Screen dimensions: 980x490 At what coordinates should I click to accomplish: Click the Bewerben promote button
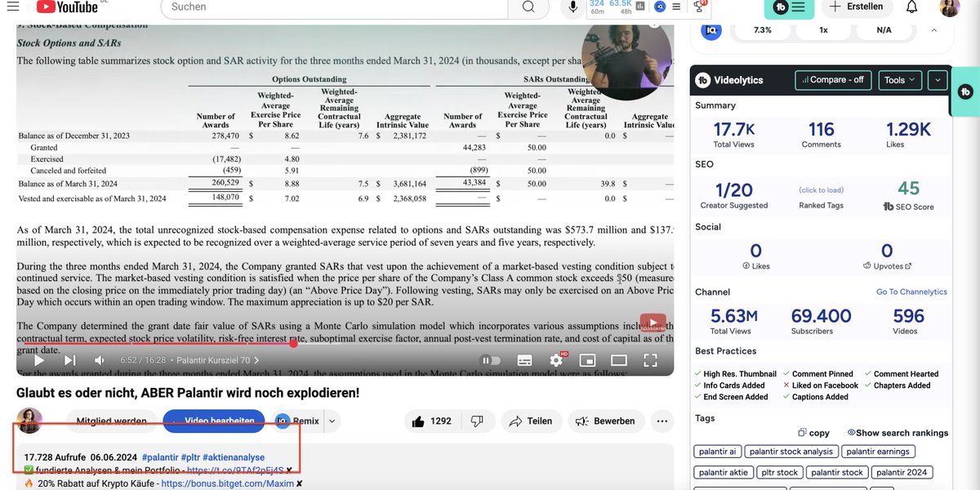point(606,421)
